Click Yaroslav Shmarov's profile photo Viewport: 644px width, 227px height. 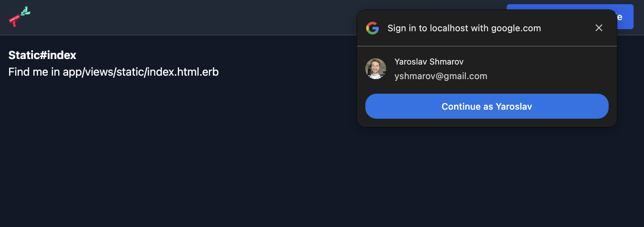[376, 69]
